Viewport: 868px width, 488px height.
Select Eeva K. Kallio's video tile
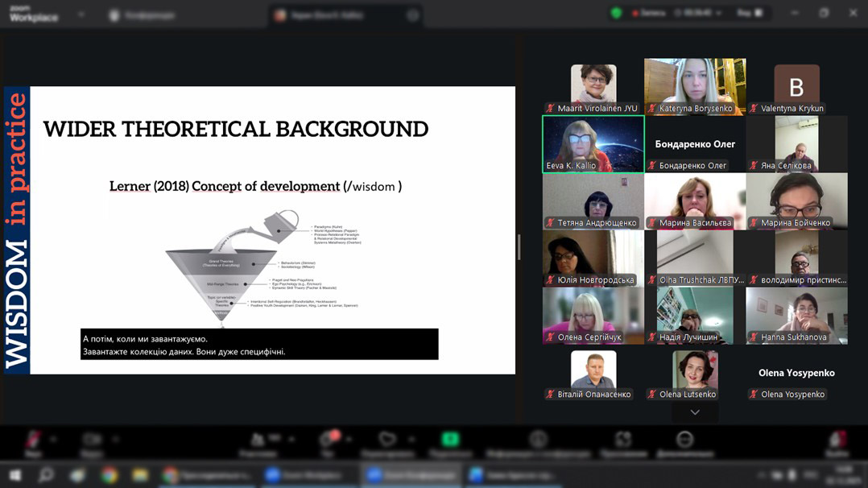[x=593, y=143]
